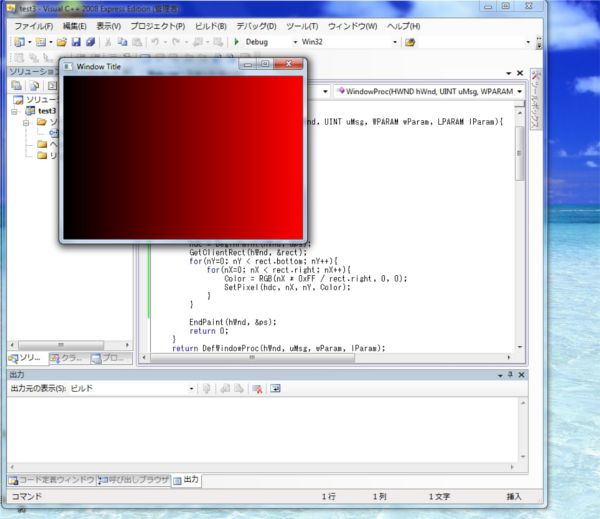This screenshot has width=600, height=519.
Task: Open the デバッグ(D) menu
Action: coord(256,26)
